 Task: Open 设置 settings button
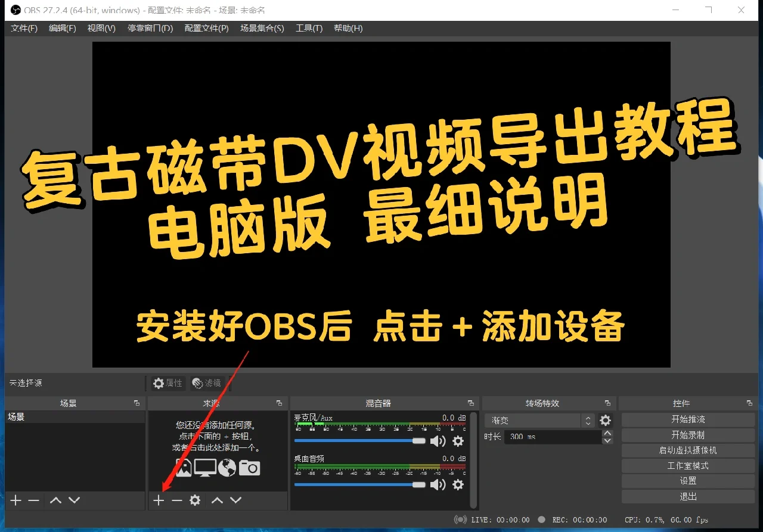[x=688, y=481]
